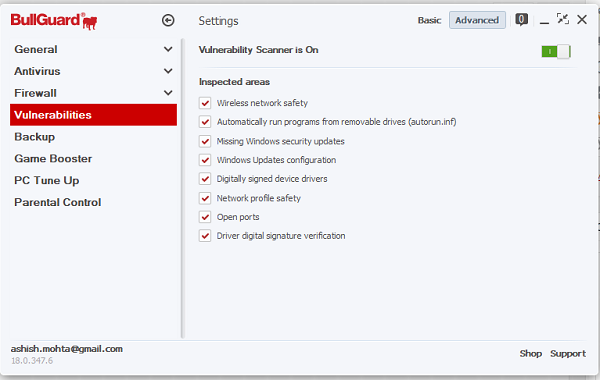Uncheck Driver digital signature verification
The width and height of the screenshot is (600, 380).
click(205, 236)
